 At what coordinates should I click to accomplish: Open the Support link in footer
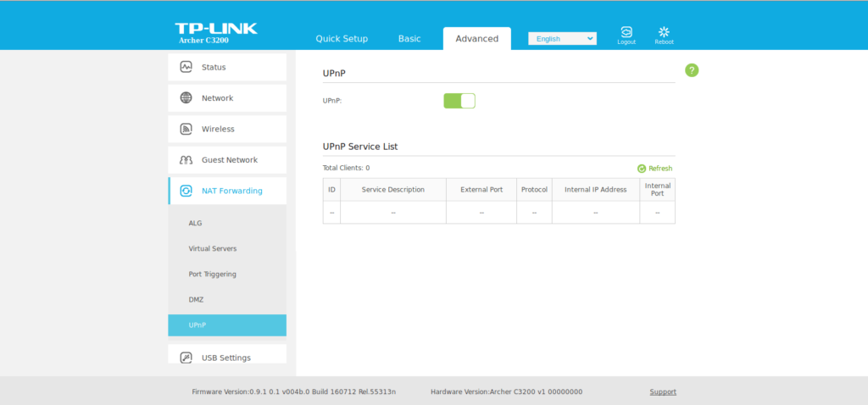(x=663, y=392)
